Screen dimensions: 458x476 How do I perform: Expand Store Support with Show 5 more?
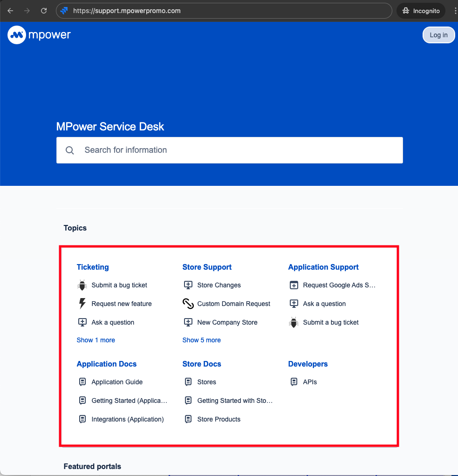pos(201,340)
